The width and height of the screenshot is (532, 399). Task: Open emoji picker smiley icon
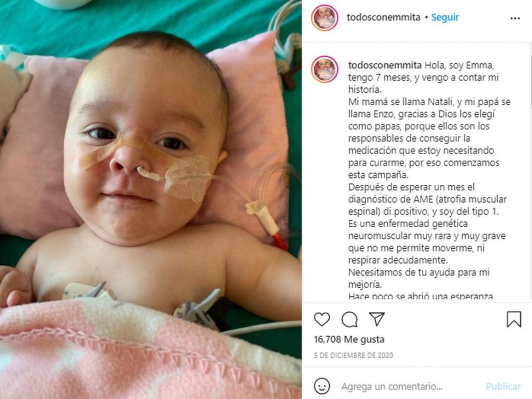pos(322,386)
